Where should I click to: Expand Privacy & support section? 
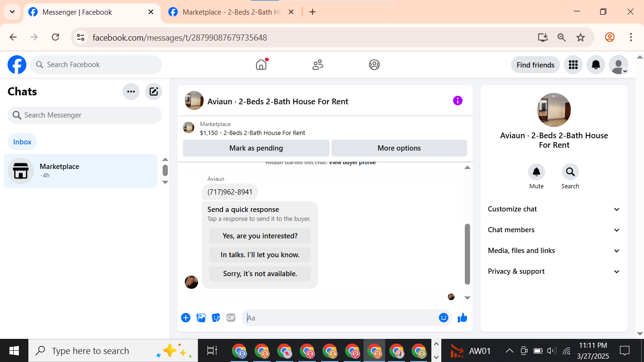pyautogui.click(x=554, y=271)
